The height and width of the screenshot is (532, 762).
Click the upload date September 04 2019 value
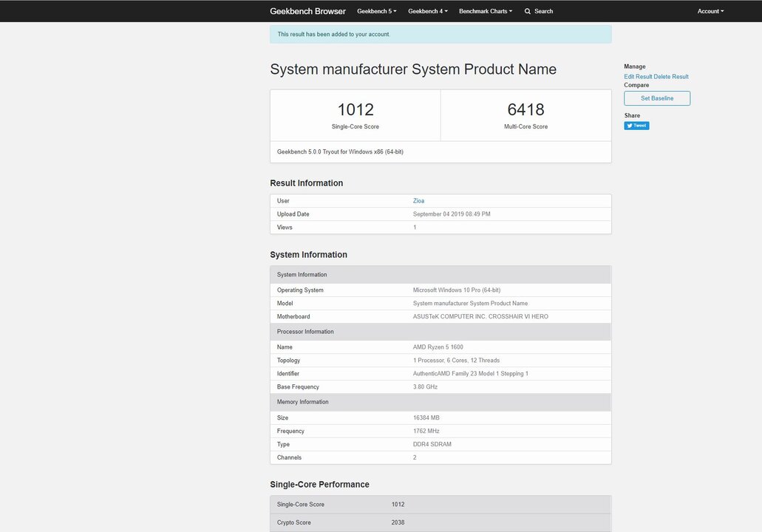452,214
